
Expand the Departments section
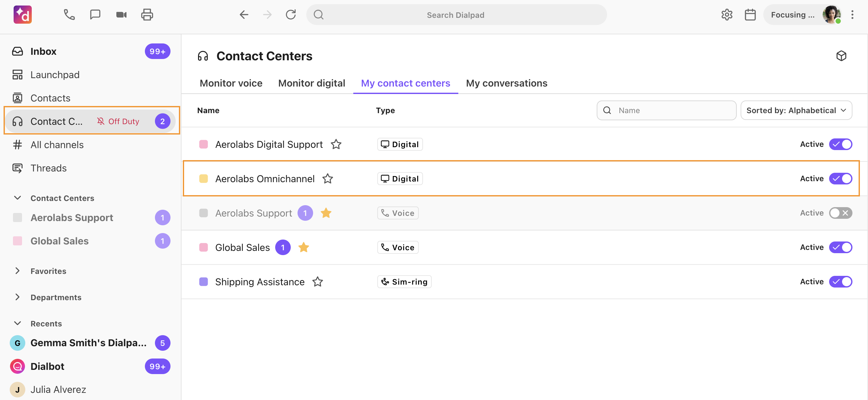(x=17, y=297)
